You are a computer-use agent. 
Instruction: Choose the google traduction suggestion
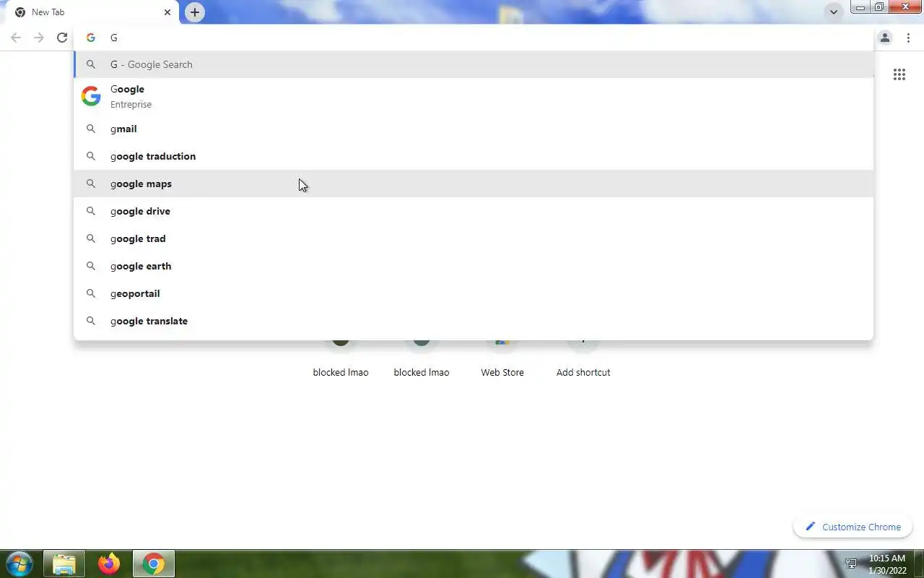click(474, 156)
